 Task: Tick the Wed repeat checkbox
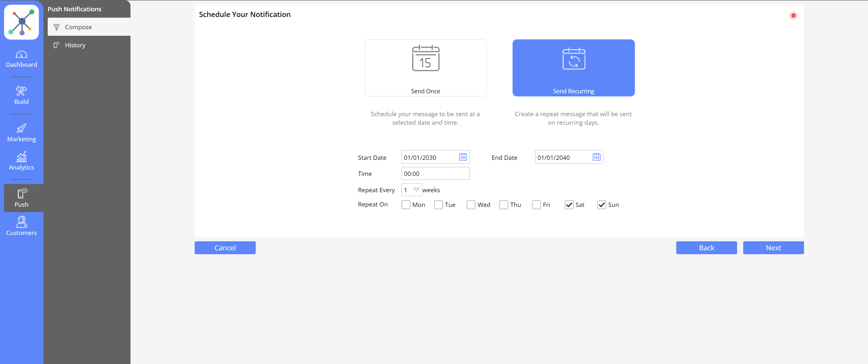[471, 205]
